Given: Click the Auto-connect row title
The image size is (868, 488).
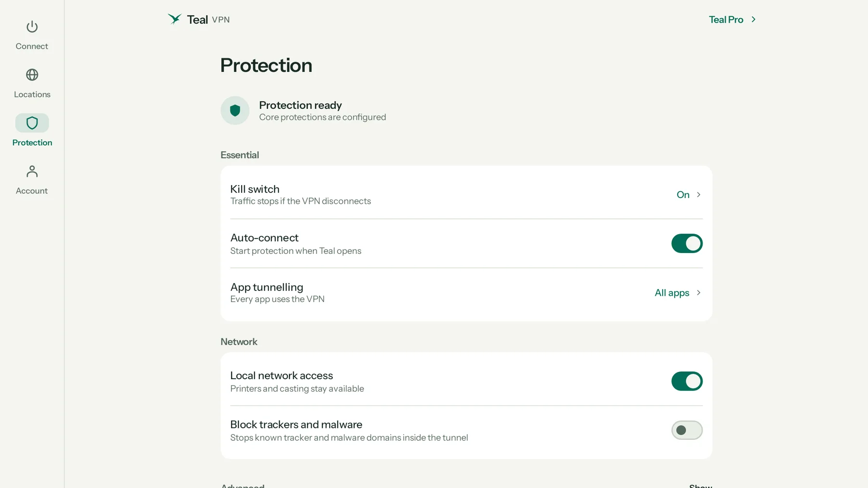Looking at the screenshot, I should pos(264,237).
